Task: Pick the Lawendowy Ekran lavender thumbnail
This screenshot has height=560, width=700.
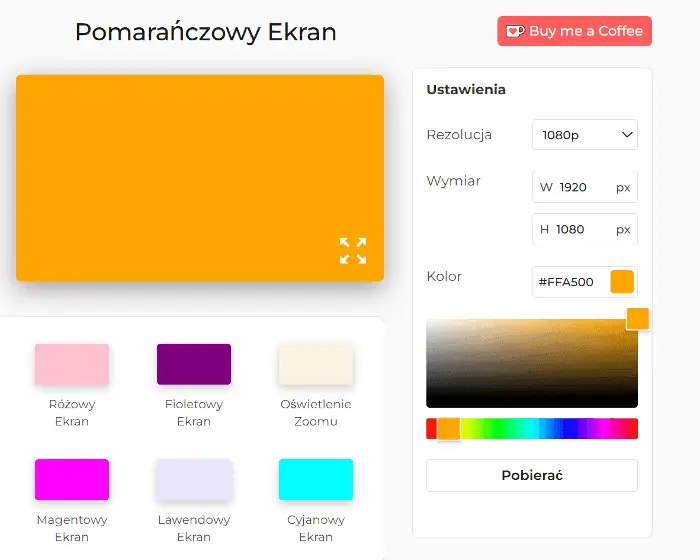Action: coord(194,479)
